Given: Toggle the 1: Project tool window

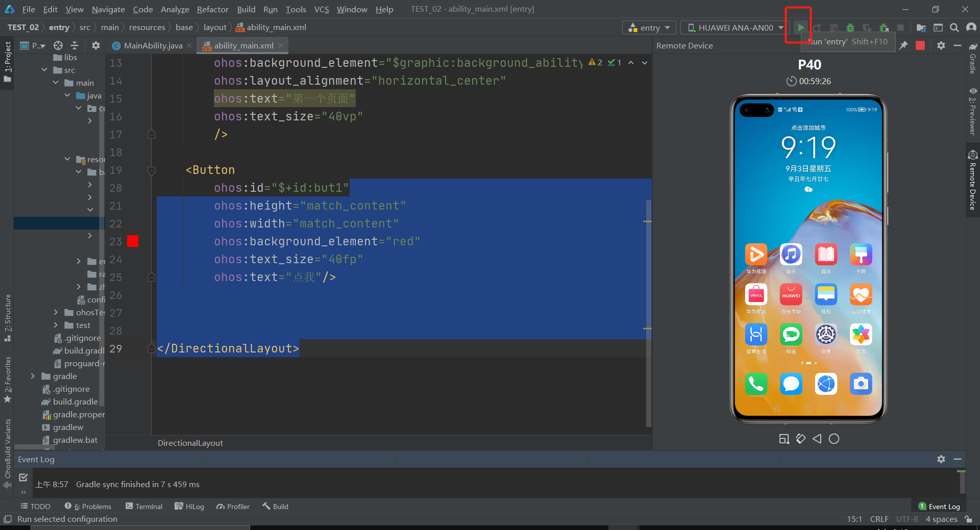Looking at the screenshot, I should [x=7, y=62].
